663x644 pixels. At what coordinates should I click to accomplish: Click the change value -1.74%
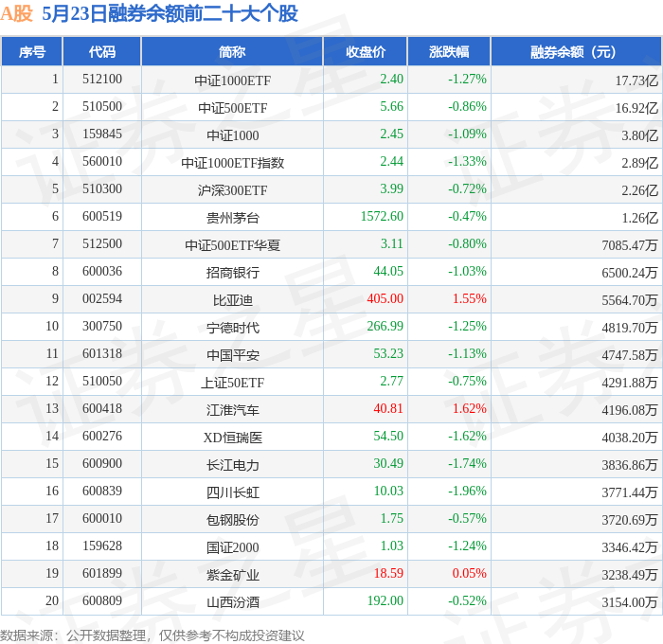pos(467,464)
